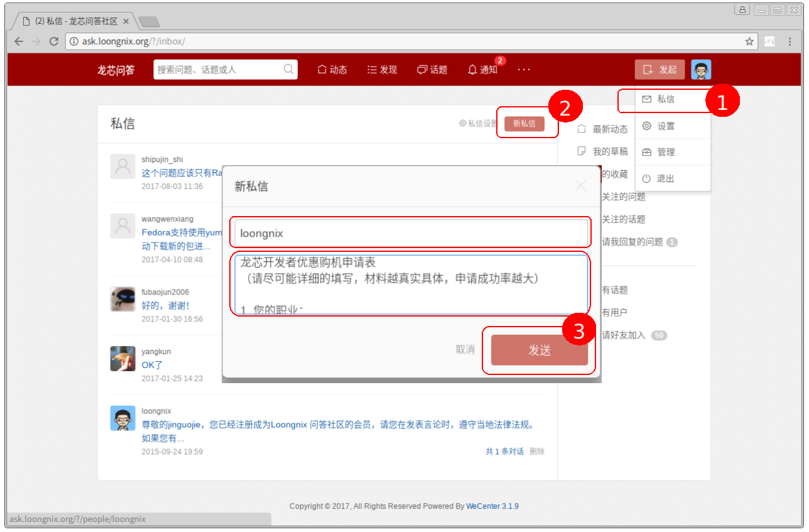
Task: Click the 新私信 button
Action: click(524, 124)
